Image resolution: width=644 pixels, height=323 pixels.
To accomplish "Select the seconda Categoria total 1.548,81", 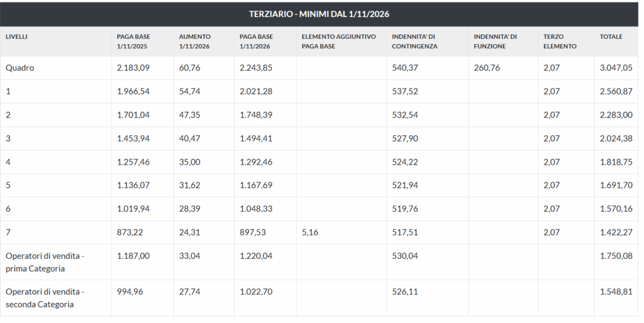I will (x=616, y=292).
